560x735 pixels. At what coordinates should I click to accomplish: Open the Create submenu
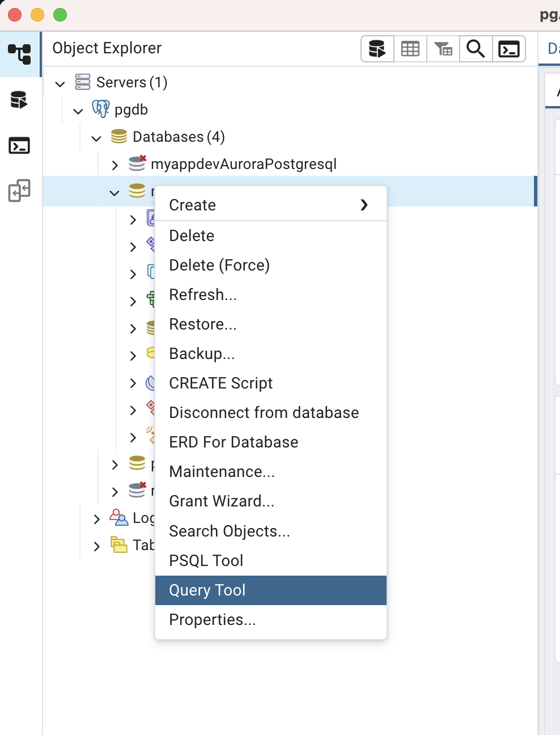[271, 205]
